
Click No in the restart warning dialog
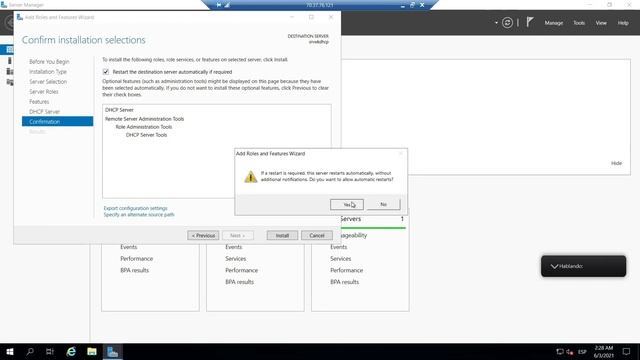click(x=383, y=204)
